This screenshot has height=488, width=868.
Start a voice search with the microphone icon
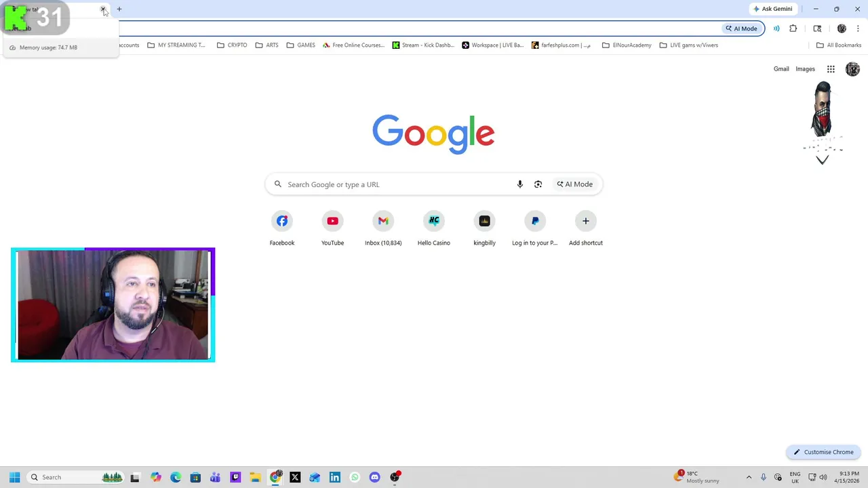520,184
